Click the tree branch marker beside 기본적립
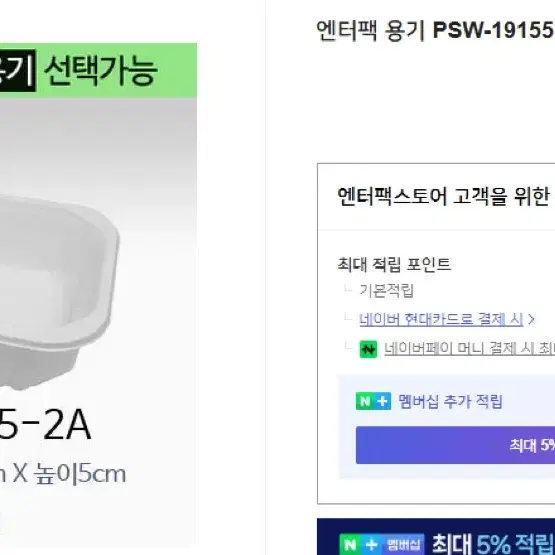 (x=348, y=289)
